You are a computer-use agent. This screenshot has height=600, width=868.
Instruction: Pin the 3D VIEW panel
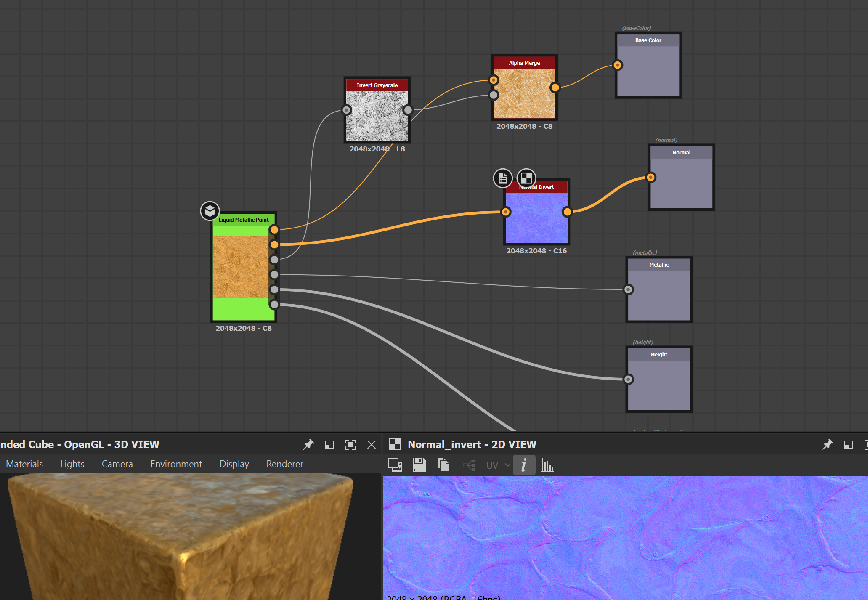click(x=308, y=445)
